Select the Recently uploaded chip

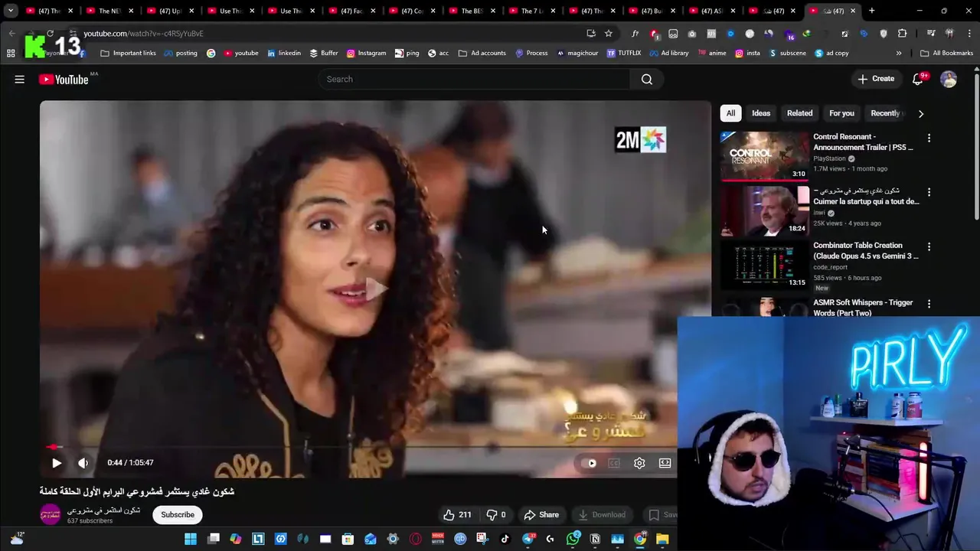click(887, 113)
